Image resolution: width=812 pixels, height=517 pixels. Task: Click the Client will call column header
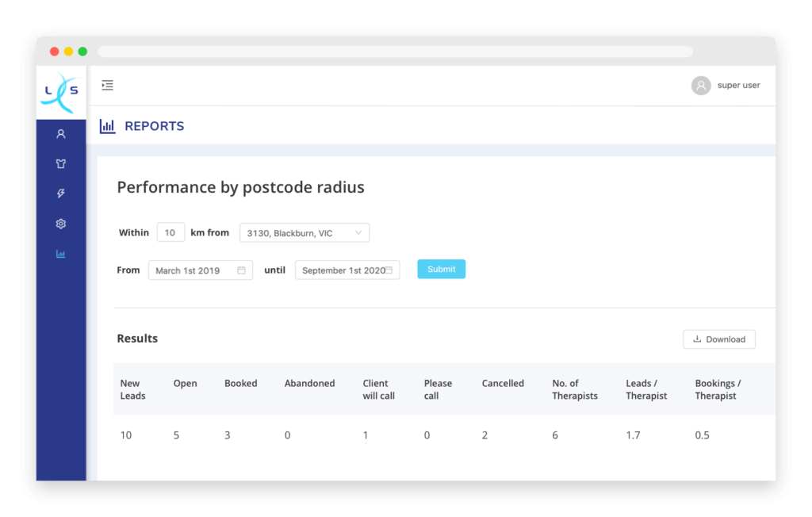(x=378, y=389)
